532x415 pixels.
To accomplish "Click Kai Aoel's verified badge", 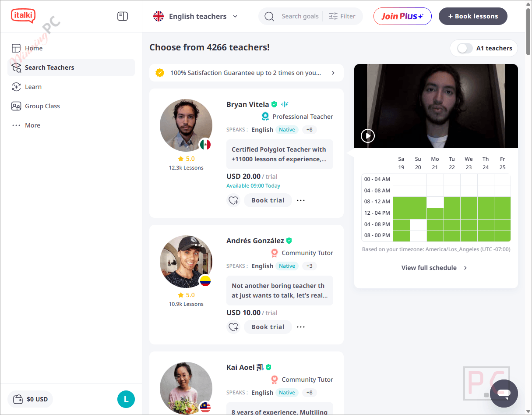I will click(268, 367).
